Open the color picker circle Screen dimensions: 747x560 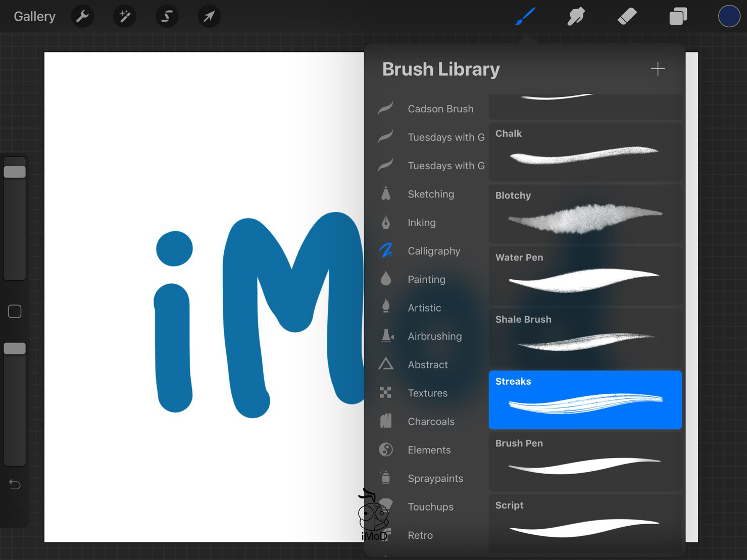(729, 16)
